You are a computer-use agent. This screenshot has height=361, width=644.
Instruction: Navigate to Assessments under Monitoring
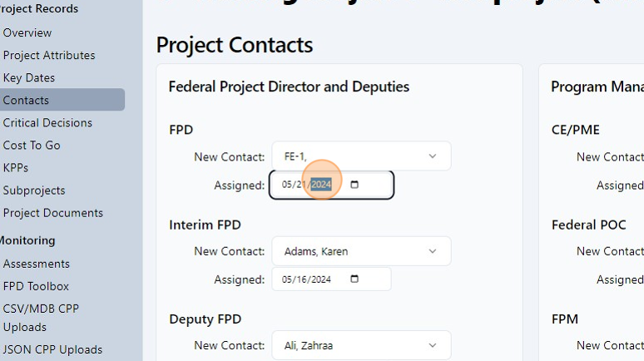(x=37, y=264)
